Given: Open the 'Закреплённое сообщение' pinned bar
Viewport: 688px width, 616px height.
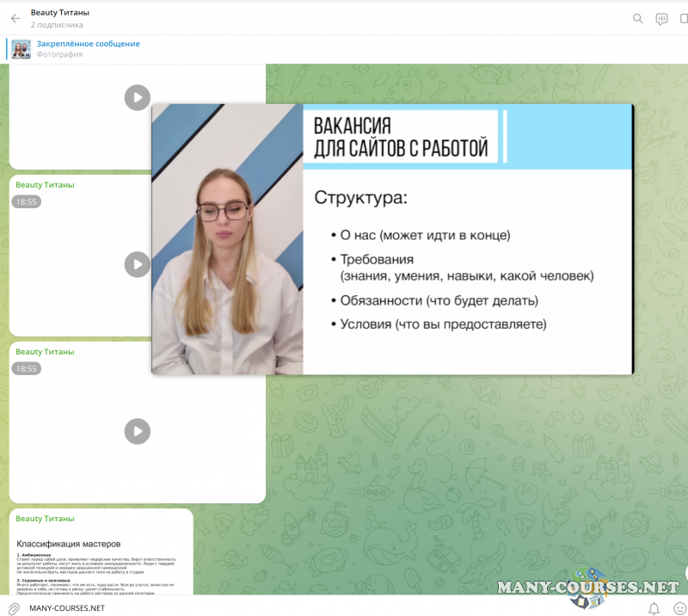Looking at the screenshot, I should [x=88, y=44].
